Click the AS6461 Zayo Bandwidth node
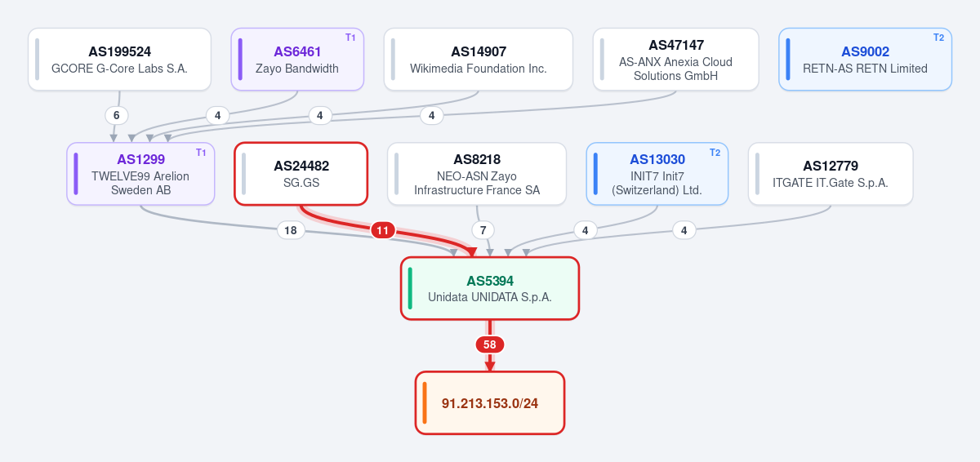 (x=297, y=60)
